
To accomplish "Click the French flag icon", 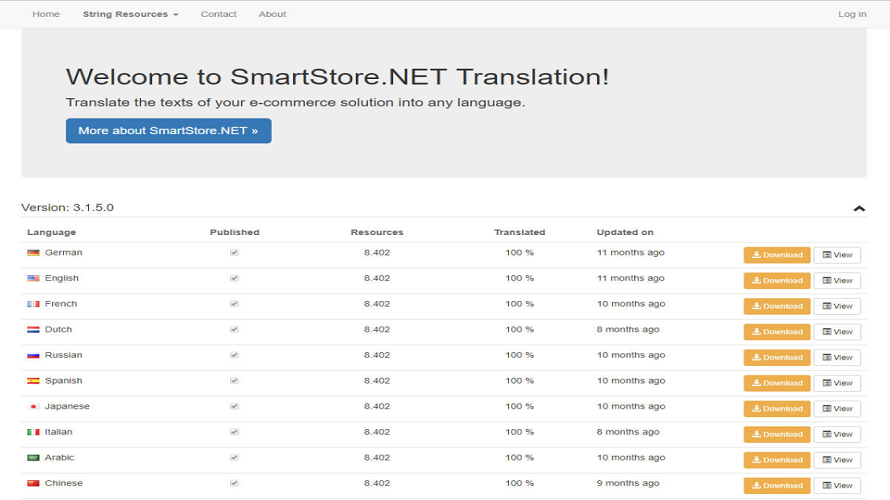I will 33,304.
